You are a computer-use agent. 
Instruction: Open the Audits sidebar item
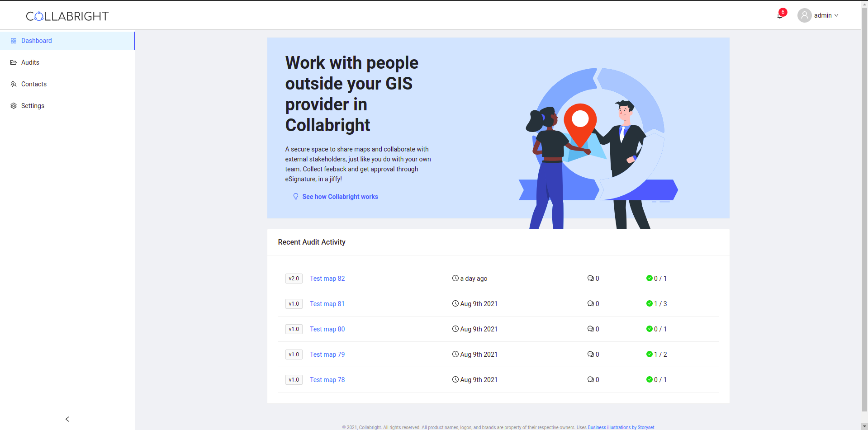67,62
